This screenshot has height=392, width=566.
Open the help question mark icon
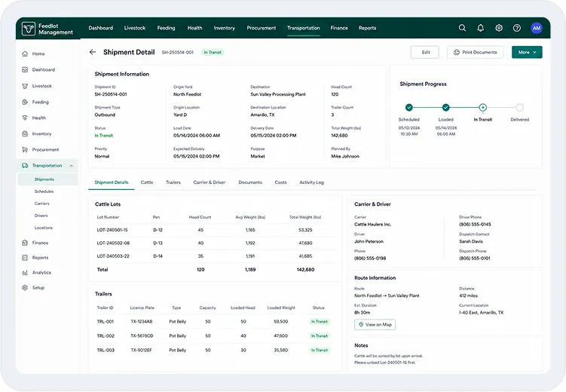pos(517,28)
